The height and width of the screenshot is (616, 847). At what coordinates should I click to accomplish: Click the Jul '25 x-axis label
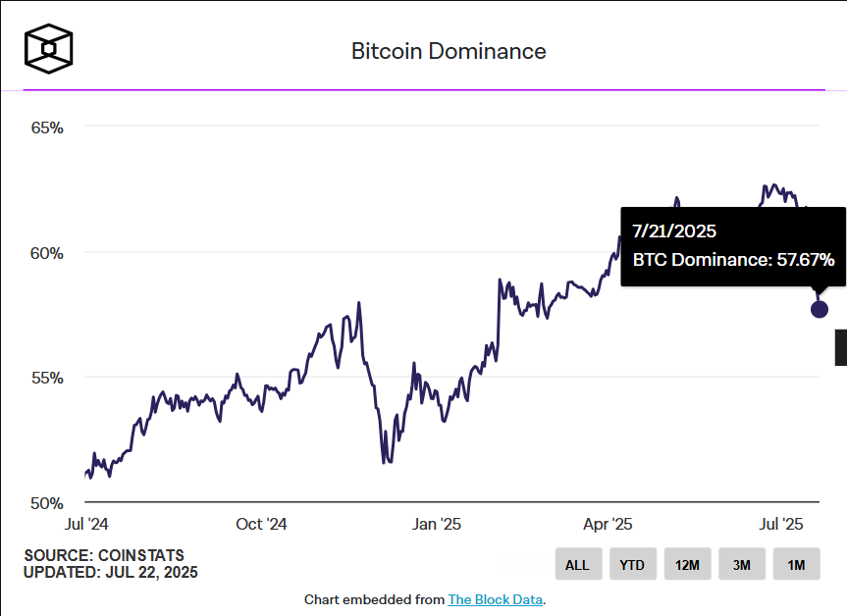[x=781, y=525]
